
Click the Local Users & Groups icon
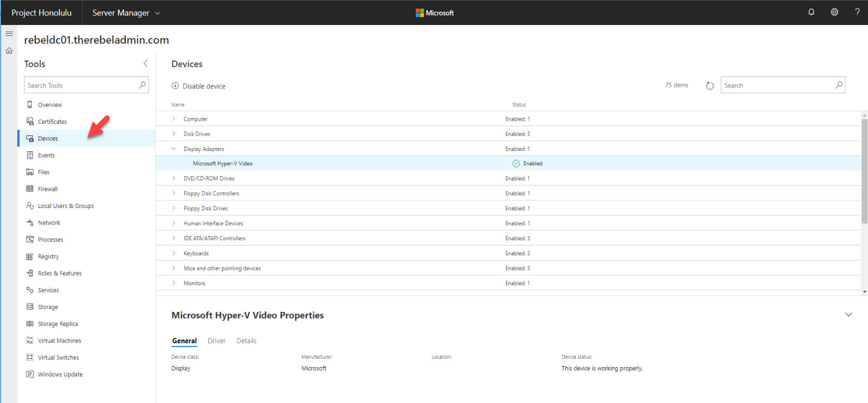pos(30,205)
